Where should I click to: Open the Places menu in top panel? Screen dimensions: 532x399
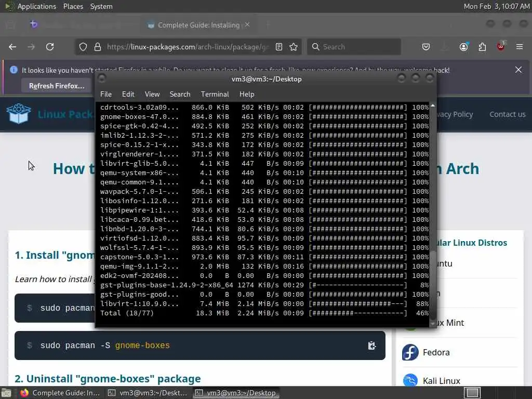coord(73,6)
